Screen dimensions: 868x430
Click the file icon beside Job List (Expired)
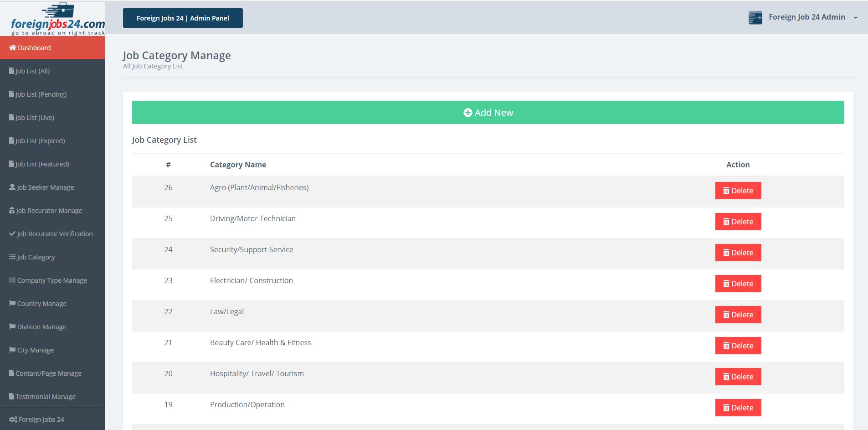coord(12,140)
